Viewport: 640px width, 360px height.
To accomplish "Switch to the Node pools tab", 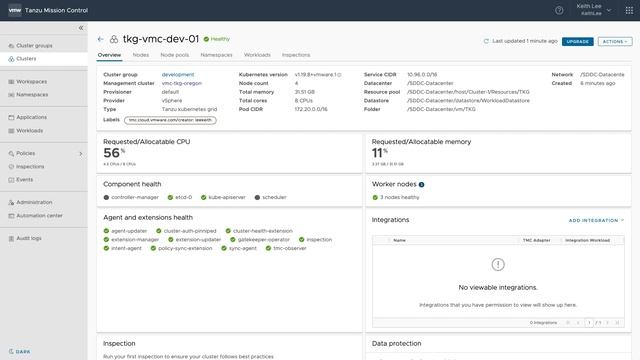I will [175, 55].
